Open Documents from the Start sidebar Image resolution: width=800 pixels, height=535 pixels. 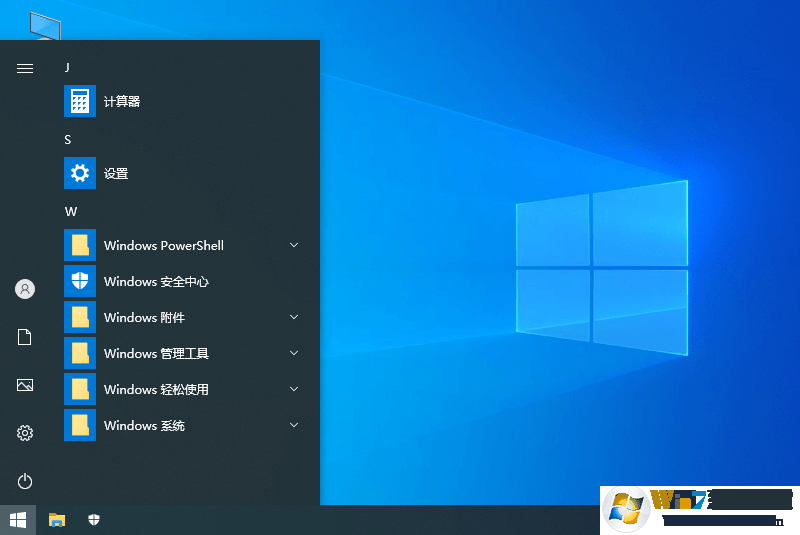[x=25, y=337]
